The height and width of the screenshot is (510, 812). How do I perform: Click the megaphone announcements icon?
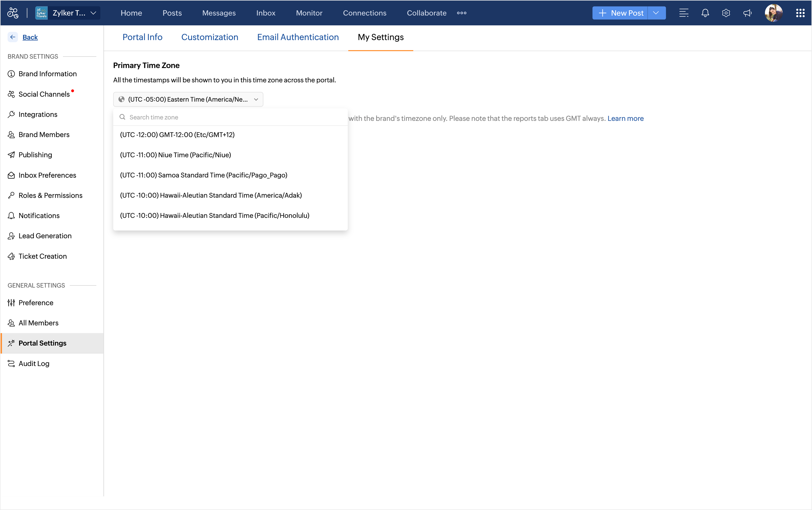[x=747, y=13]
